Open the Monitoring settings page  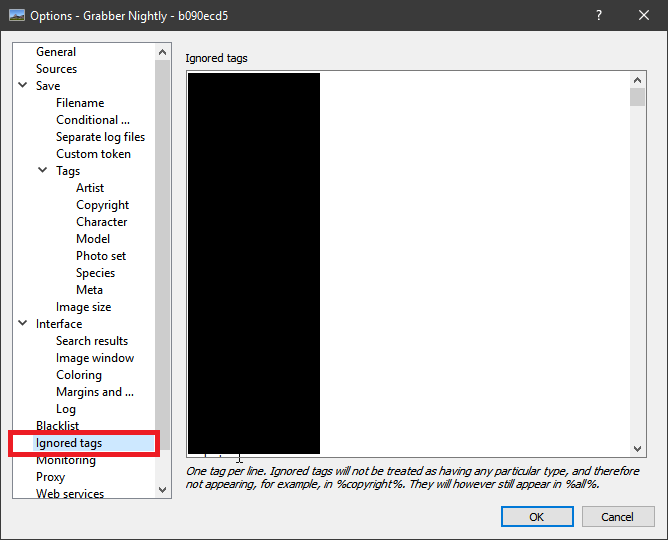coord(66,460)
